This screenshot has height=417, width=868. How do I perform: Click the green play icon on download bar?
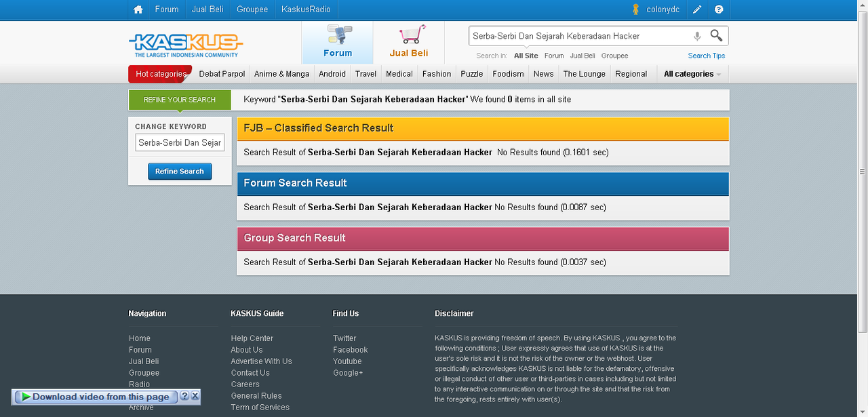[x=26, y=397]
